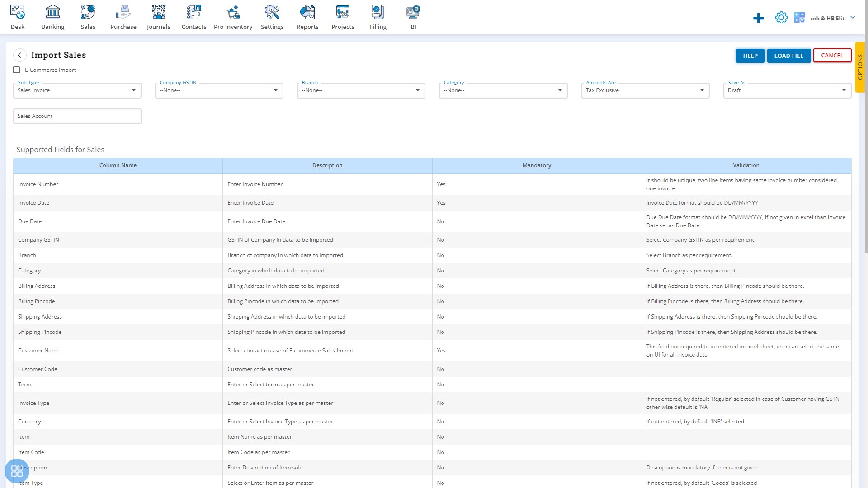This screenshot has height=488, width=868.
Task: Click the Sales Account input field
Action: point(76,115)
